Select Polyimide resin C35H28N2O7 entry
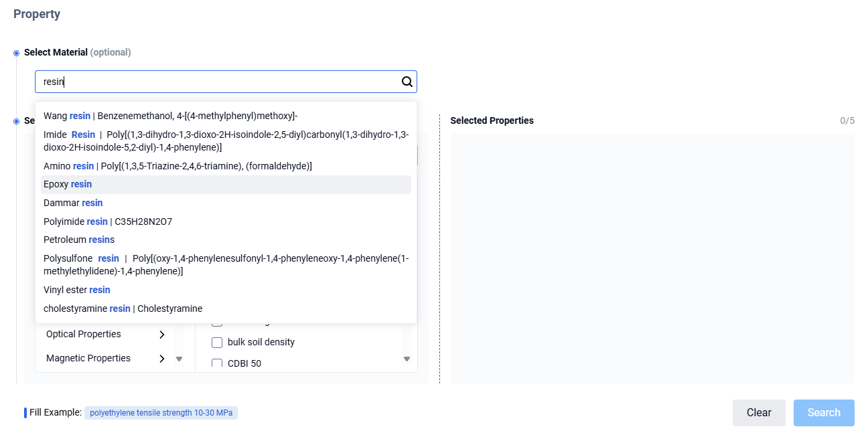The image size is (868, 437). 108,222
